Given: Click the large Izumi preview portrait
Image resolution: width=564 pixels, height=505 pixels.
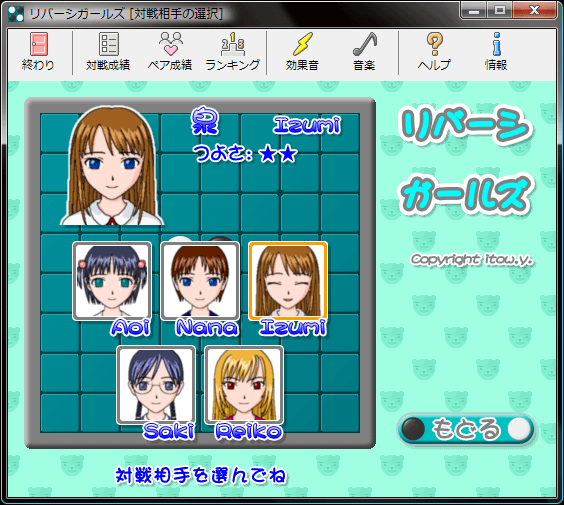Looking at the screenshot, I should pyautogui.click(x=112, y=166).
